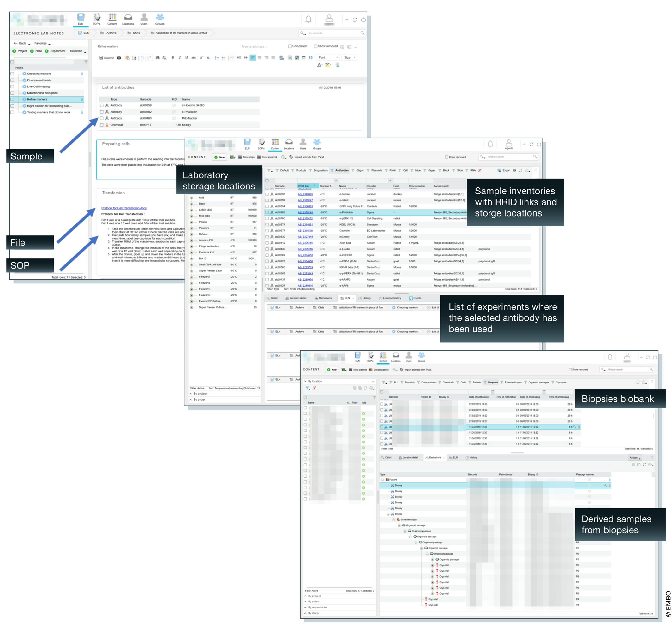Click Source button in note editor toolbar

(107, 58)
